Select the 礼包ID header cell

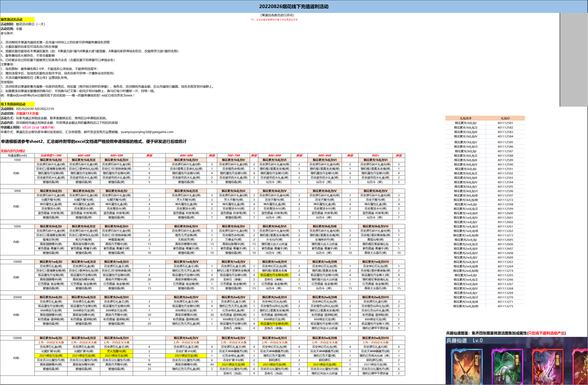click(x=505, y=118)
